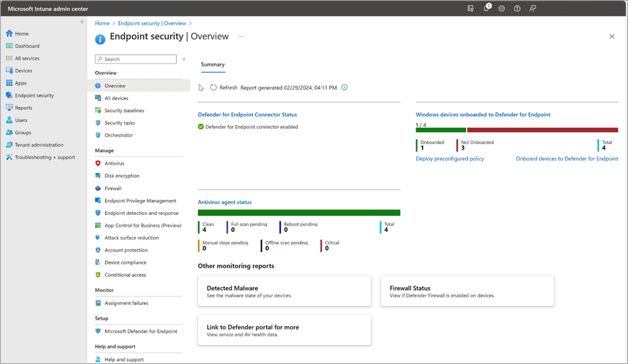Open the Copilot/cloud shell header icon

click(471, 8)
